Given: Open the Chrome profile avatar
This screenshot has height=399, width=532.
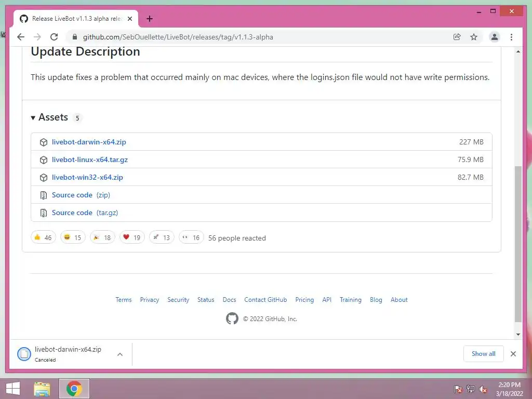Looking at the screenshot, I should pyautogui.click(x=495, y=37).
